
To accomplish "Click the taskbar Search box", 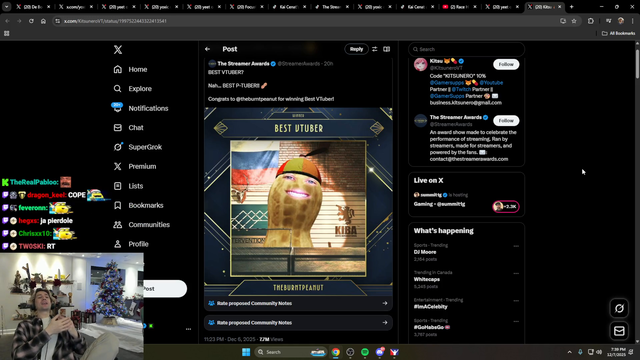I will (x=291, y=352).
